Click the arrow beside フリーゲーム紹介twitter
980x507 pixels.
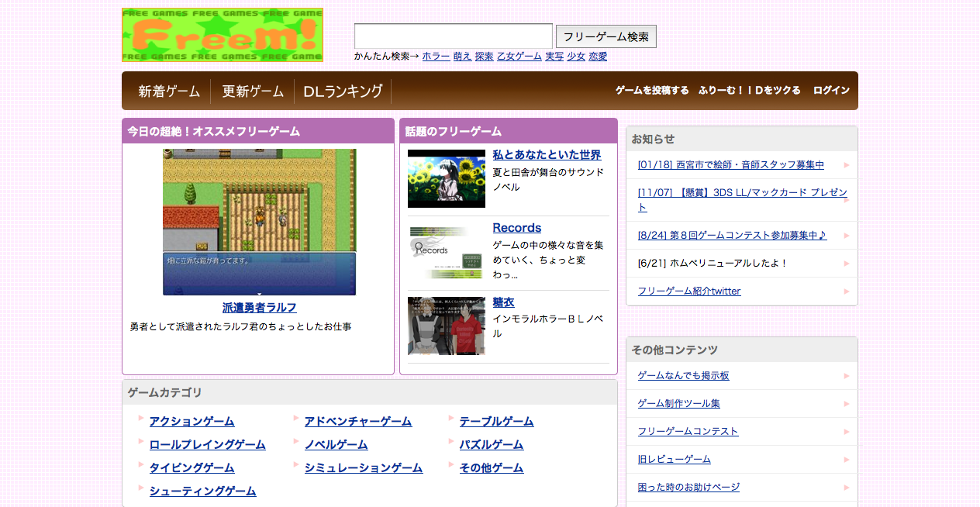coord(847,291)
